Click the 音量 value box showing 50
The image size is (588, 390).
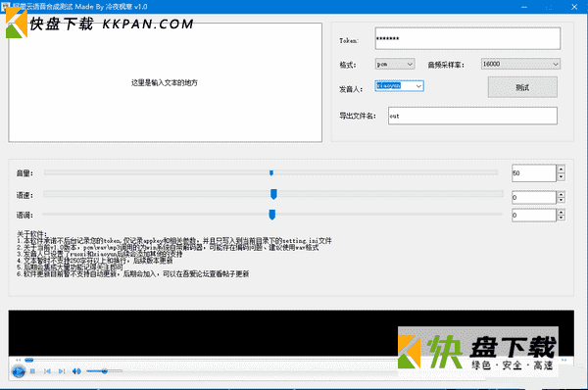pos(534,173)
